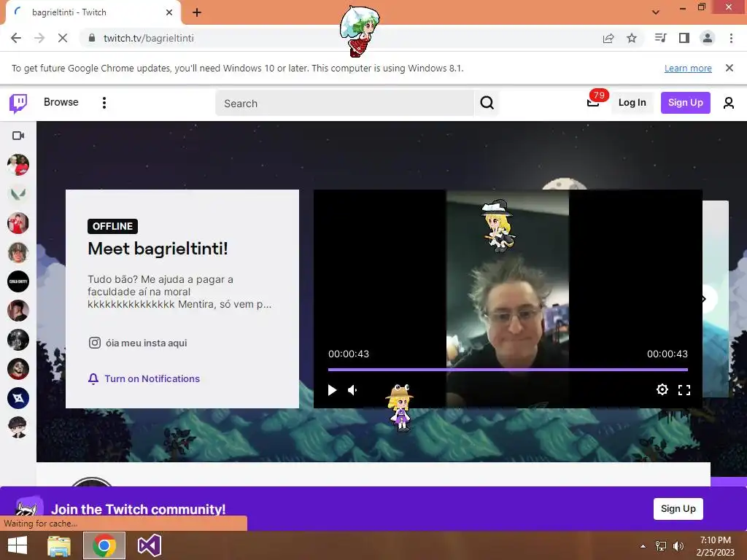Open the taskbar volume control
This screenshot has height=560, width=747.
click(x=678, y=546)
